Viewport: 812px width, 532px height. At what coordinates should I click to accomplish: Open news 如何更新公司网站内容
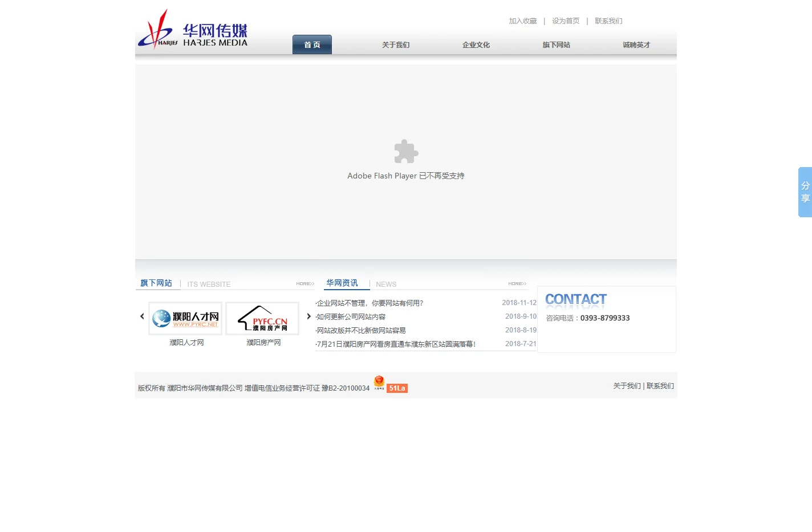(351, 317)
